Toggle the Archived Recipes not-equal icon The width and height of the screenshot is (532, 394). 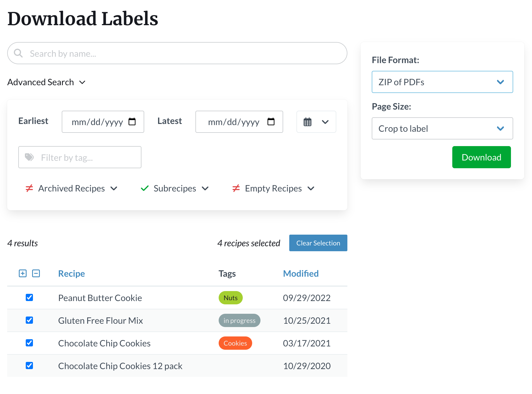tap(29, 188)
